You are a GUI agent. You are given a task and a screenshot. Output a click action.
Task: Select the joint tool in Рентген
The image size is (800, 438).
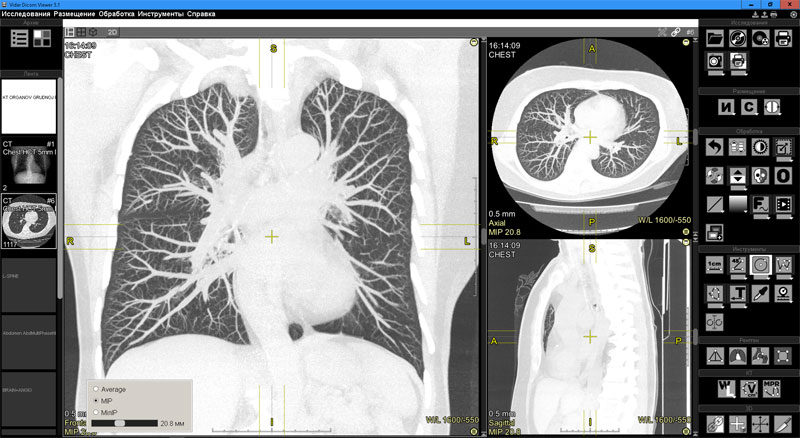(x=760, y=356)
